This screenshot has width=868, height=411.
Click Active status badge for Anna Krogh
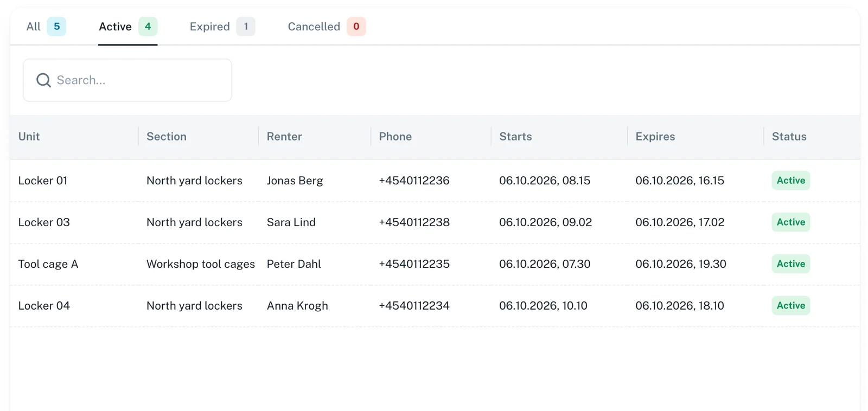click(791, 306)
